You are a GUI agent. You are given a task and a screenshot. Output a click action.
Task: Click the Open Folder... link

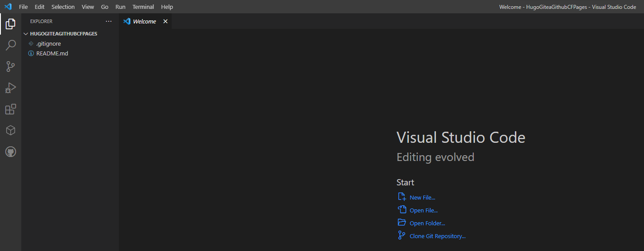(427, 223)
